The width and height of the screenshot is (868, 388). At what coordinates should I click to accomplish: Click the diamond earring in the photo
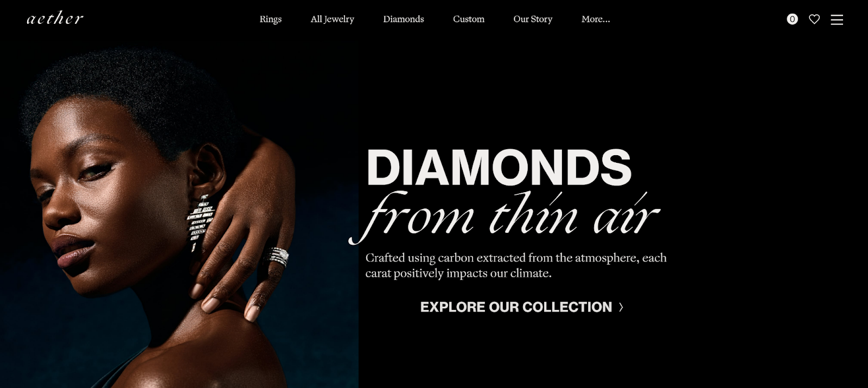tap(200, 222)
